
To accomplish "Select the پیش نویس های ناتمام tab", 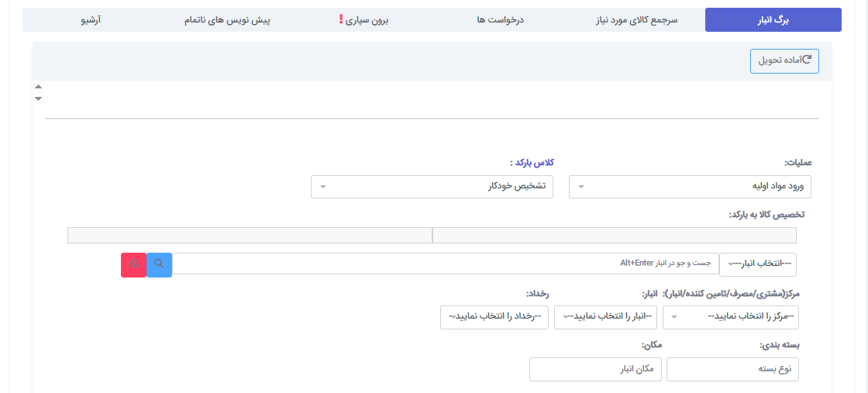I will click(x=227, y=20).
